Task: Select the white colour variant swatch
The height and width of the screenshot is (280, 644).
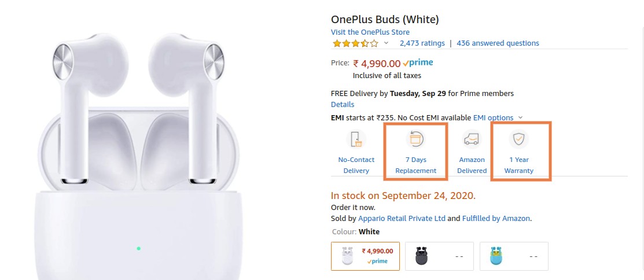Action: pos(365,256)
